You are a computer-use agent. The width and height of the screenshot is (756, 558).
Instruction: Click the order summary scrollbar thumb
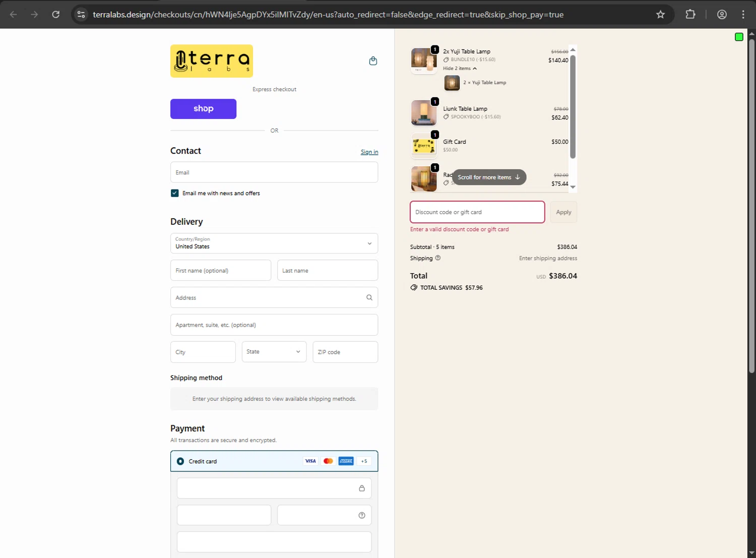(573, 106)
